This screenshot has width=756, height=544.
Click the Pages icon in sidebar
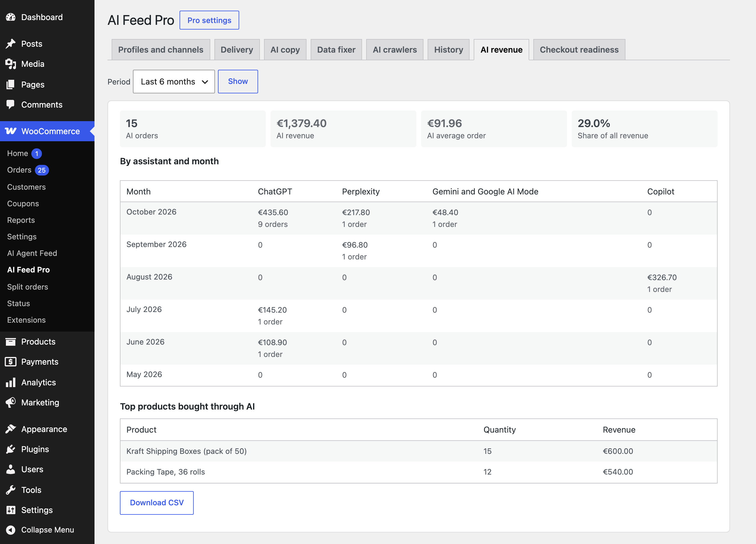11,85
